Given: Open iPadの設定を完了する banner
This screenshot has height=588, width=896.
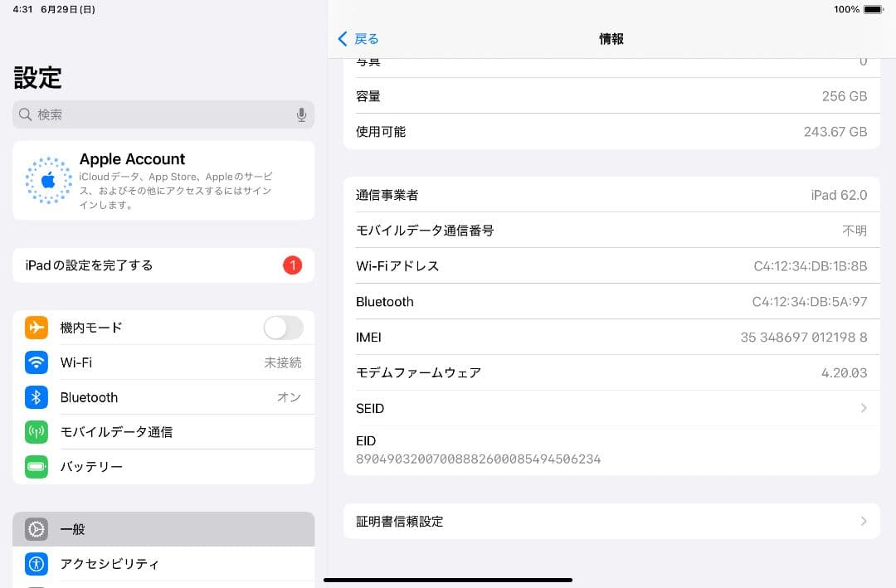Looking at the screenshot, I should point(163,265).
